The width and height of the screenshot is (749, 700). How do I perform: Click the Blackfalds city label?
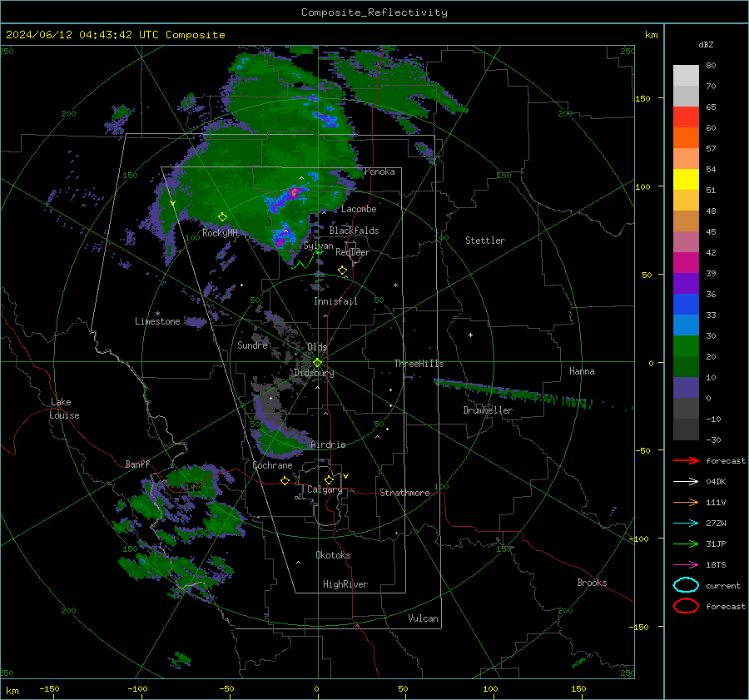(x=354, y=231)
